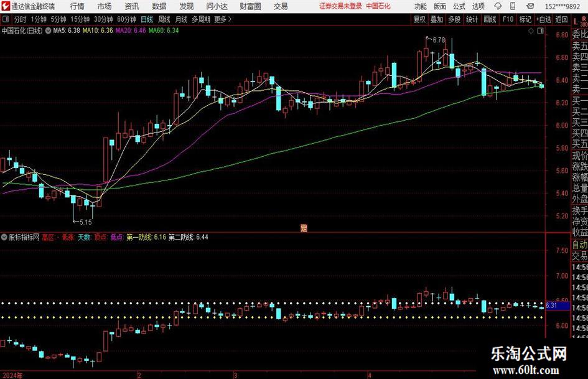Switch to 60分钟 period

click(x=126, y=19)
